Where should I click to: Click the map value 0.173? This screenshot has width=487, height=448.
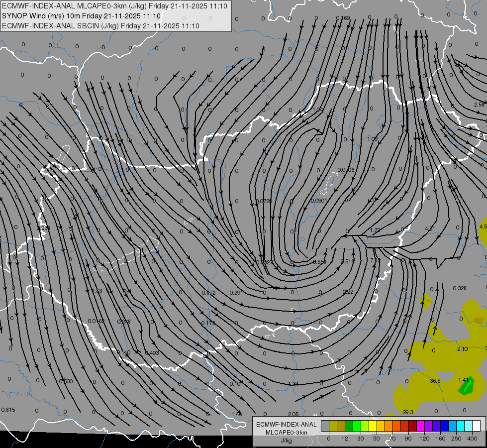(x=208, y=323)
